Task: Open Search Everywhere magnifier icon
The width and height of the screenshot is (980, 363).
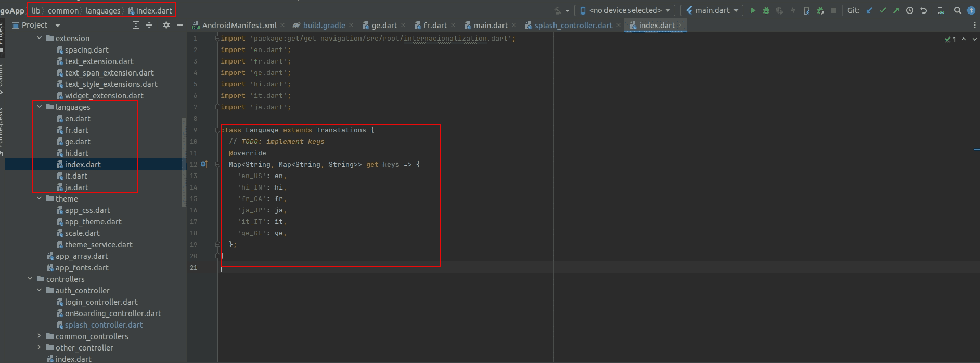Action: click(x=957, y=10)
